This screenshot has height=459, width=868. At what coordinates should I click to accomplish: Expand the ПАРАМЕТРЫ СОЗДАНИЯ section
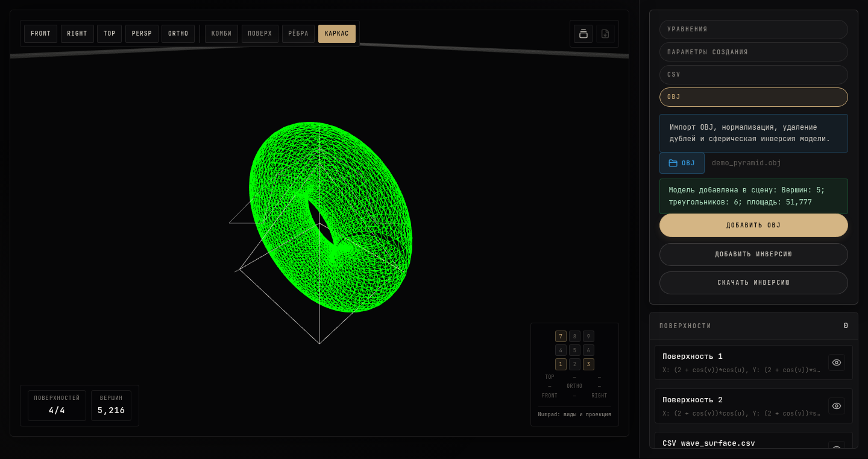753,52
